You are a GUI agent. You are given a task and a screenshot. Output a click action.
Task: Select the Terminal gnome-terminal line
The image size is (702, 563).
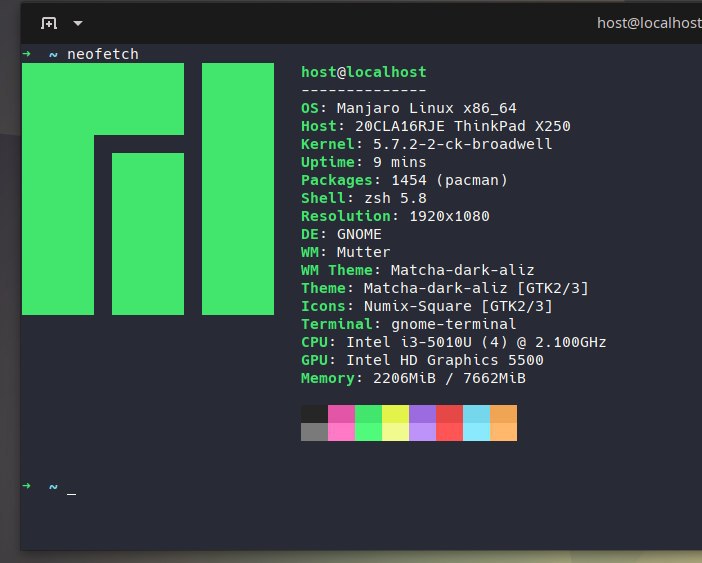(409, 324)
